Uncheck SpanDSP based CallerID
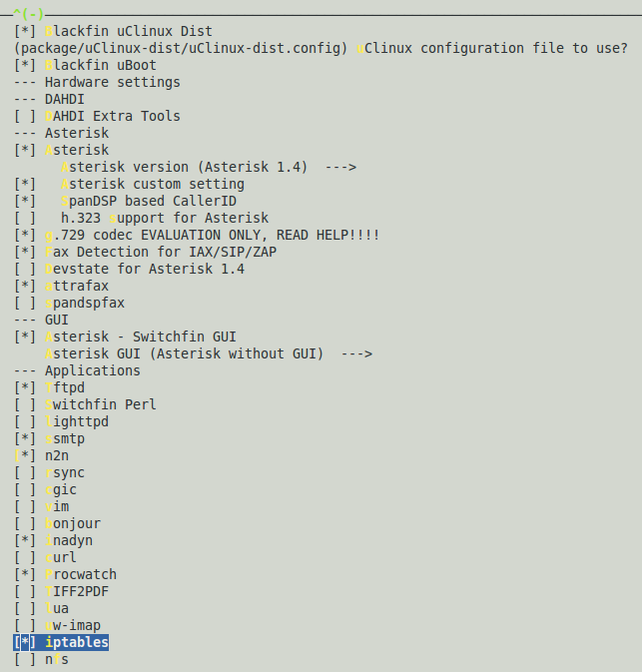 click(x=25, y=201)
